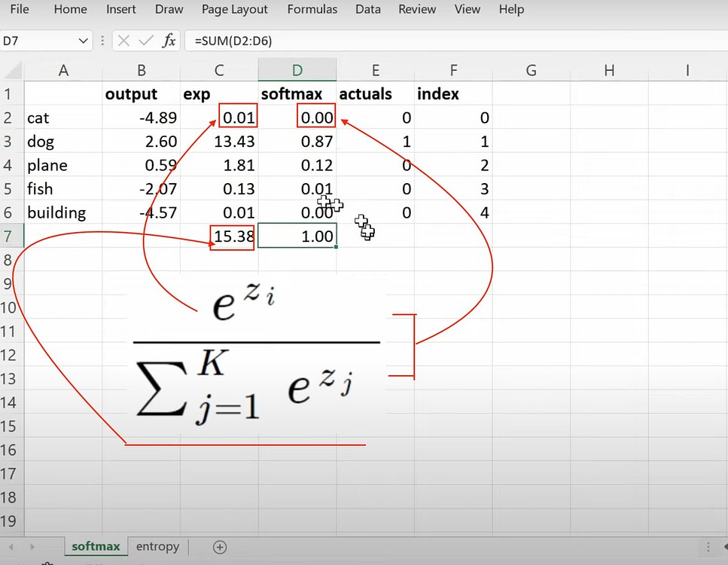The width and height of the screenshot is (728, 565).
Task: Switch to the entropy sheet tab
Action: coord(157,546)
